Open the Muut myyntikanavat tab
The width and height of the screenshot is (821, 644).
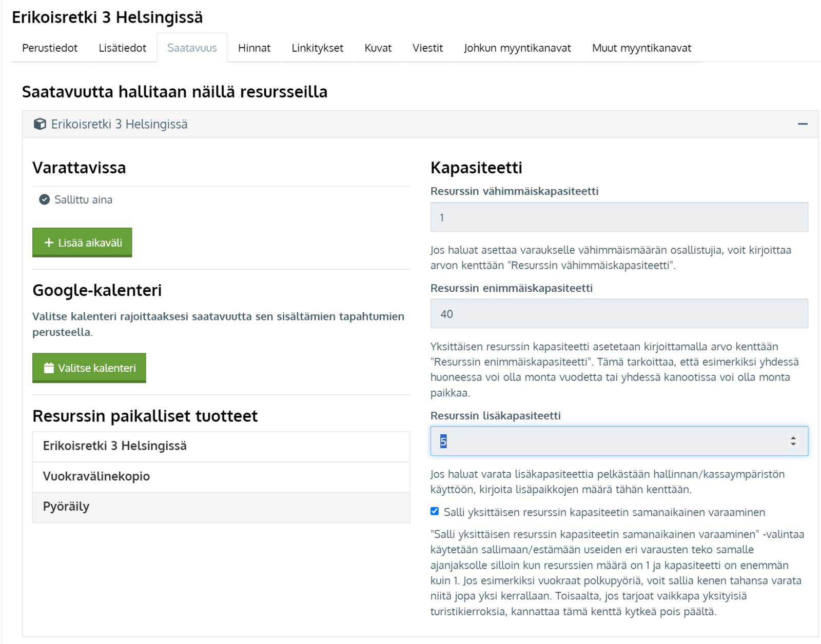pyautogui.click(x=641, y=48)
